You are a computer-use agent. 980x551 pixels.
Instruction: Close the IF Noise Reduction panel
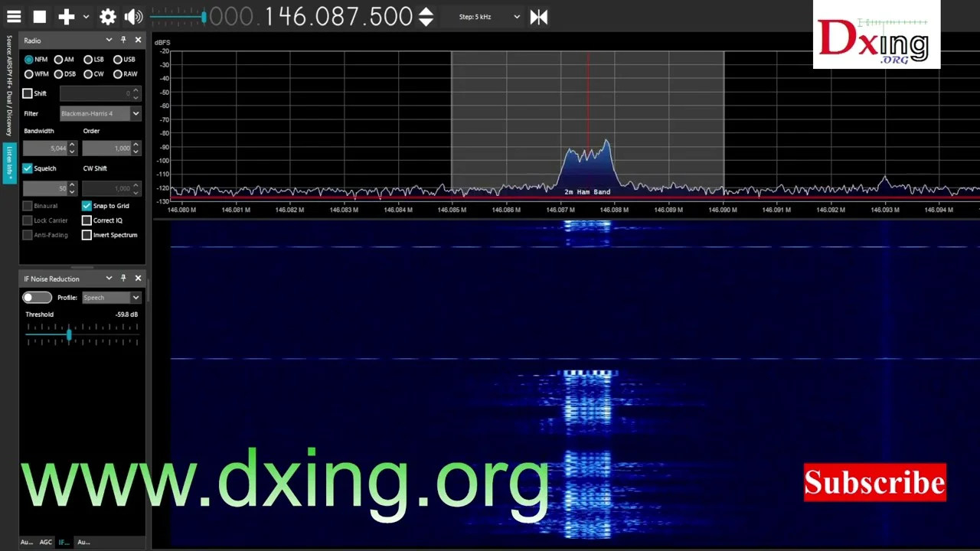tap(138, 279)
